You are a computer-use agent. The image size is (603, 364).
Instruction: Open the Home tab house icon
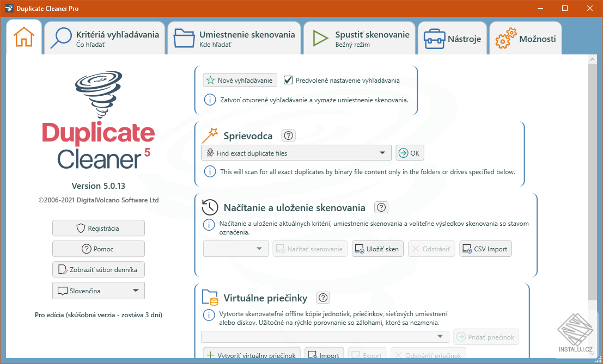point(24,38)
